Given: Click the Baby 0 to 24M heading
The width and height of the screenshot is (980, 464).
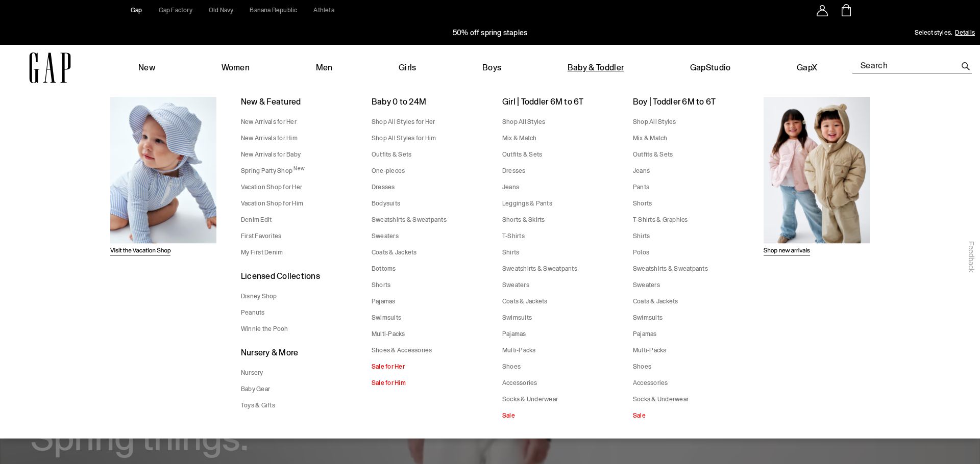Looking at the screenshot, I should [x=399, y=101].
